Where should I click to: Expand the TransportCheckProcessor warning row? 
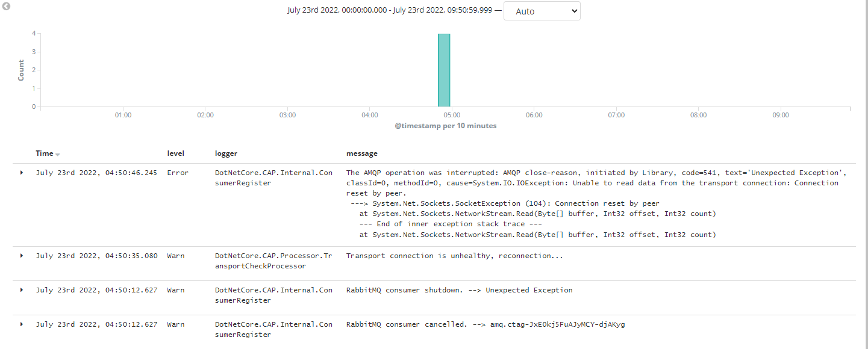pos(21,256)
